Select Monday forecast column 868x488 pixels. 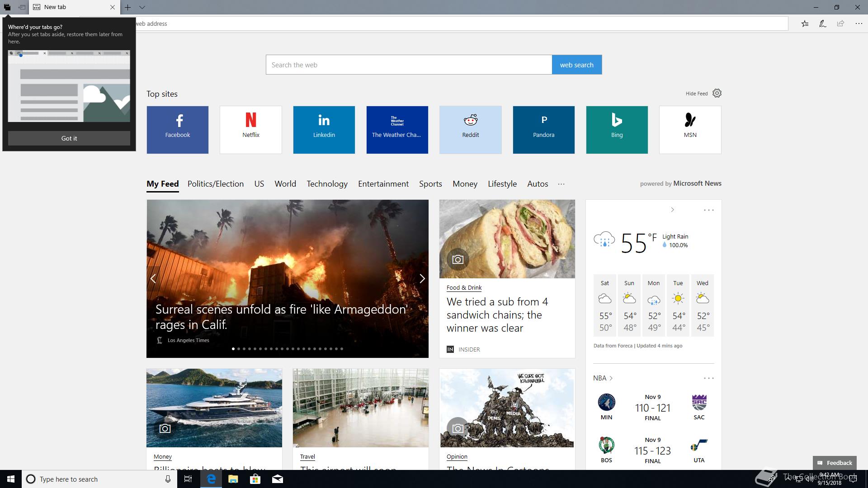click(654, 305)
